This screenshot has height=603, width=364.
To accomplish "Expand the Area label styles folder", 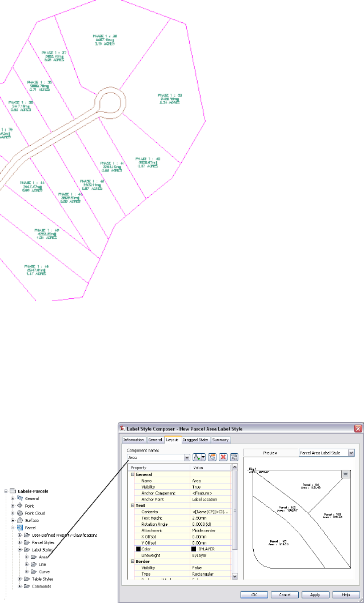I will 27,557.
